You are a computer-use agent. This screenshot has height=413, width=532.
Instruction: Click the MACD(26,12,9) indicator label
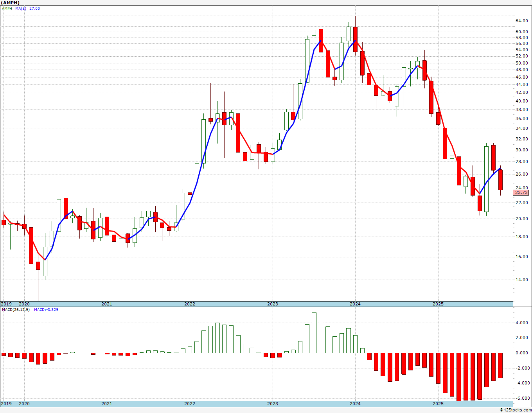tap(16, 310)
